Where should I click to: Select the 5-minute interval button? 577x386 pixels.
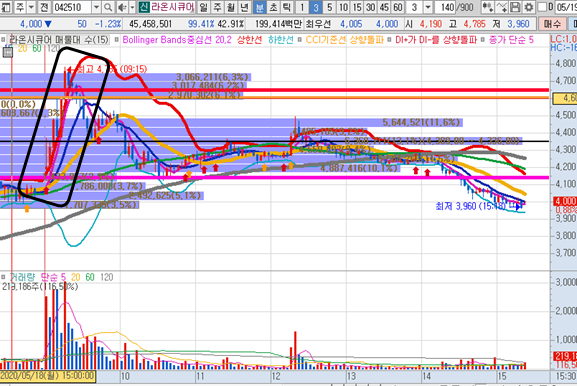329,7
